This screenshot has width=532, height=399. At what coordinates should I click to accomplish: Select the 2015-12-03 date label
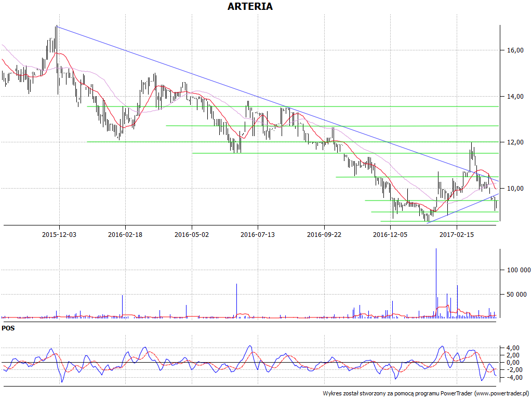(x=59, y=234)
